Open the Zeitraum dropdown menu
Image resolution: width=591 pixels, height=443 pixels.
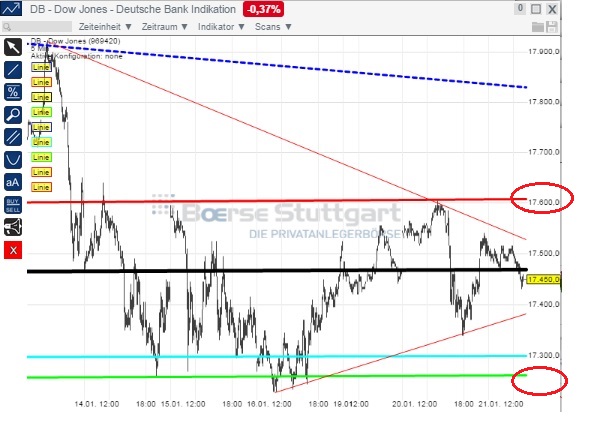pos(164,27)
